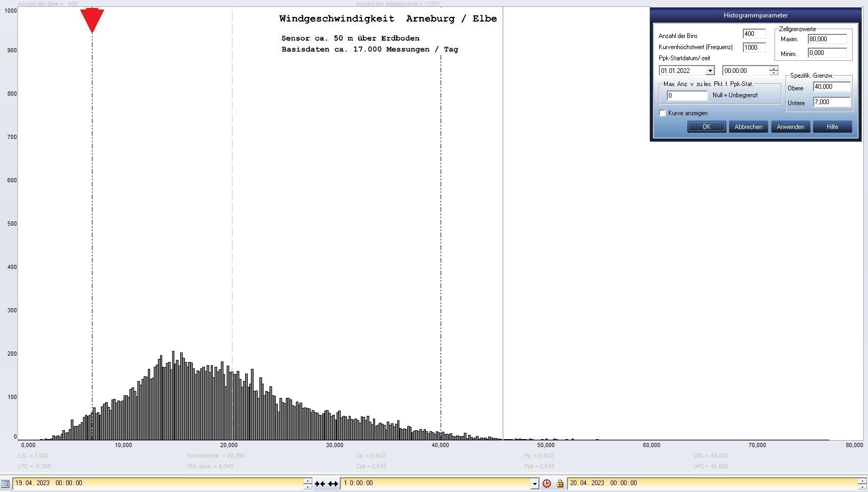Click the Abbrechen button
The image size is (868, 492).
748,127
